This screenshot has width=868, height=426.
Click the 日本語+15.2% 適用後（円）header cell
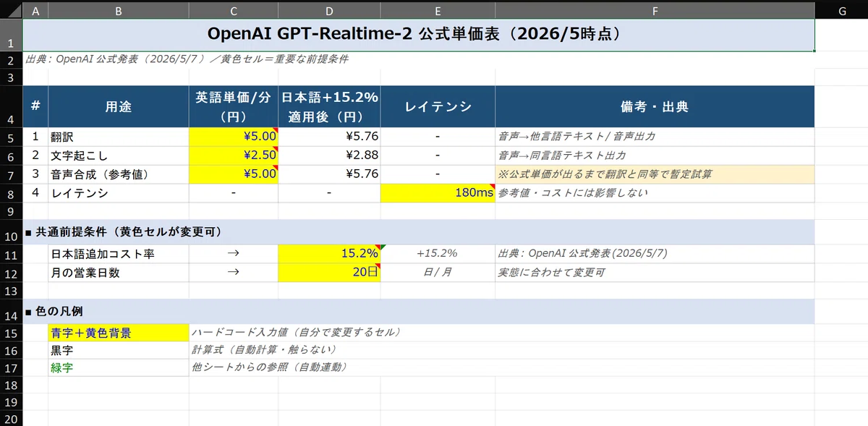329,107
